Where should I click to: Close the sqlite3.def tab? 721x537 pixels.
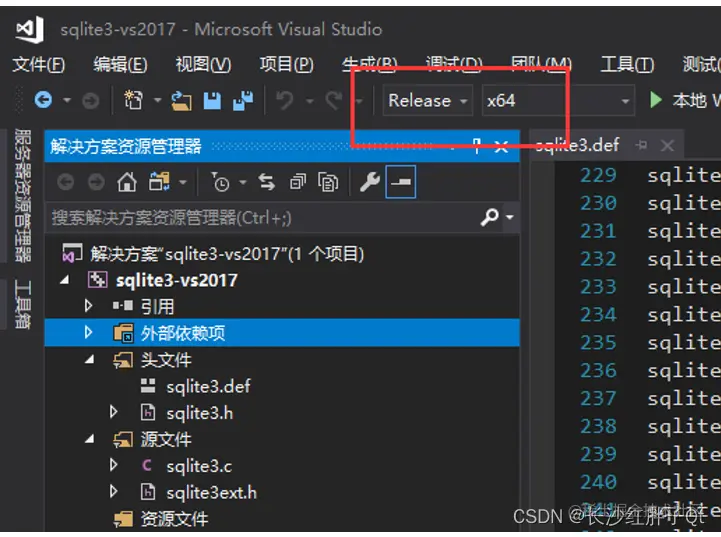point(667,146)
